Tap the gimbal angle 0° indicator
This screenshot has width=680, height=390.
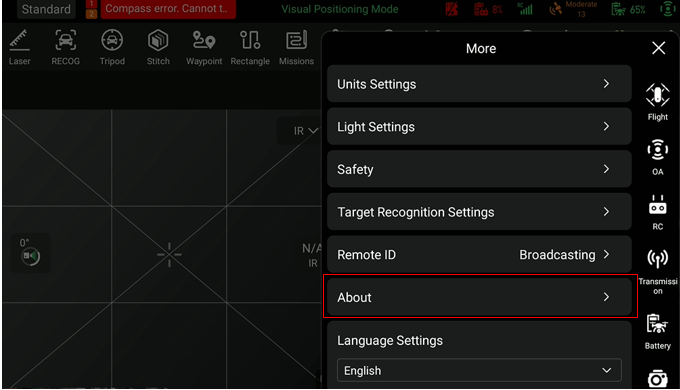[x=30, y=252]
